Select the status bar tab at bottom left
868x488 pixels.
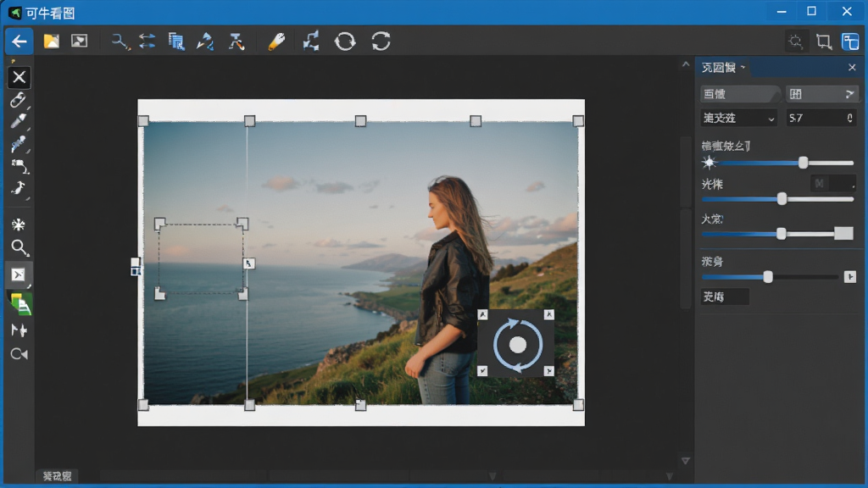pos(57,476)
